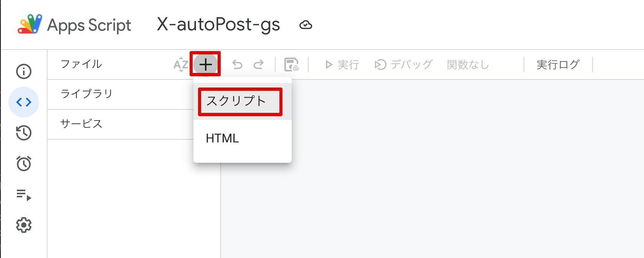
Task: Open project history clock icon in sidebar
Action: (24, 133)
